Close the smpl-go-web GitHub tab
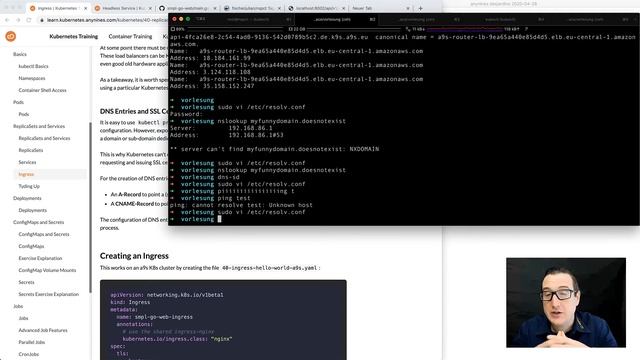 pos(215,8)
